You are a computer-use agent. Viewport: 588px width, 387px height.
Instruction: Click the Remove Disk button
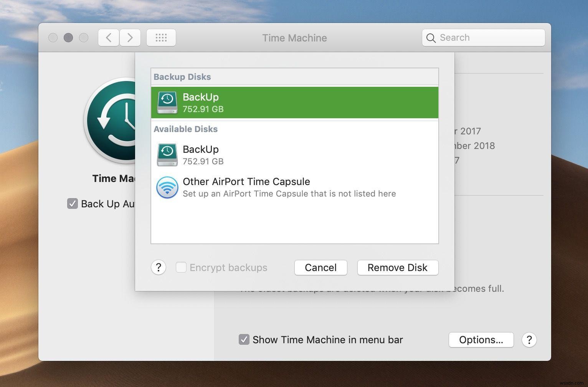[398, 268]
